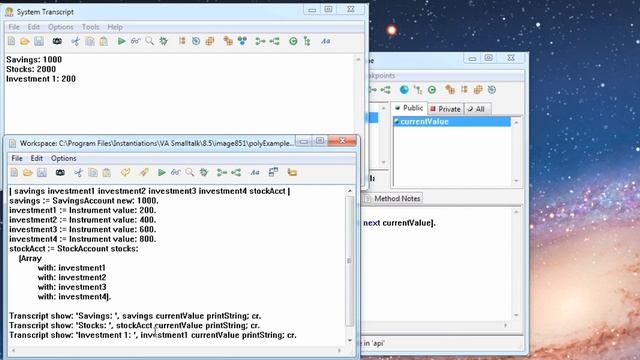Open the Help menu in System Transcript

tap(115, 27)
